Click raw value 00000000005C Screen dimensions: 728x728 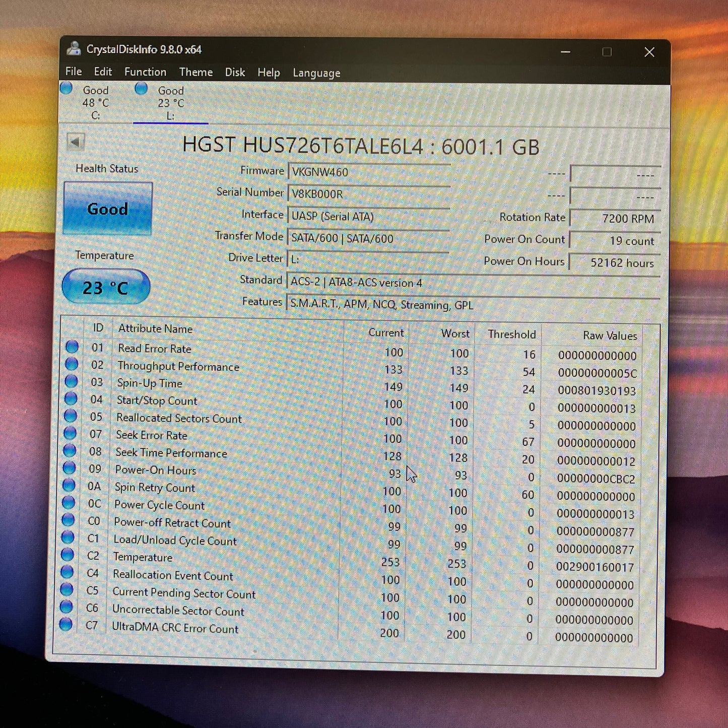coord(598,373)
